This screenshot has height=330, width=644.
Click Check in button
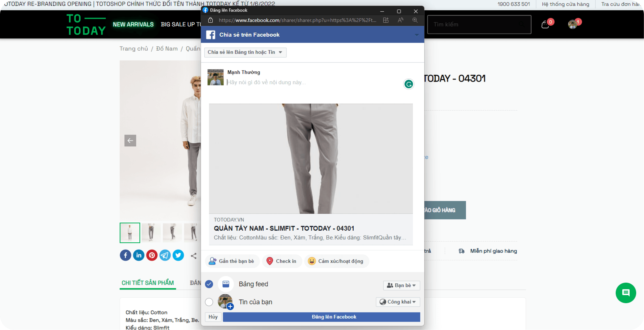282,261
